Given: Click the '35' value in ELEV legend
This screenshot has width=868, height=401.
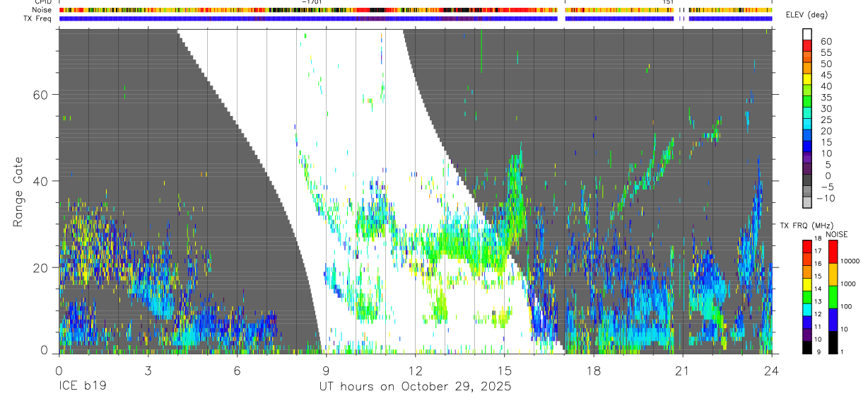Looking at the screenshot, I should coord(826,97).
